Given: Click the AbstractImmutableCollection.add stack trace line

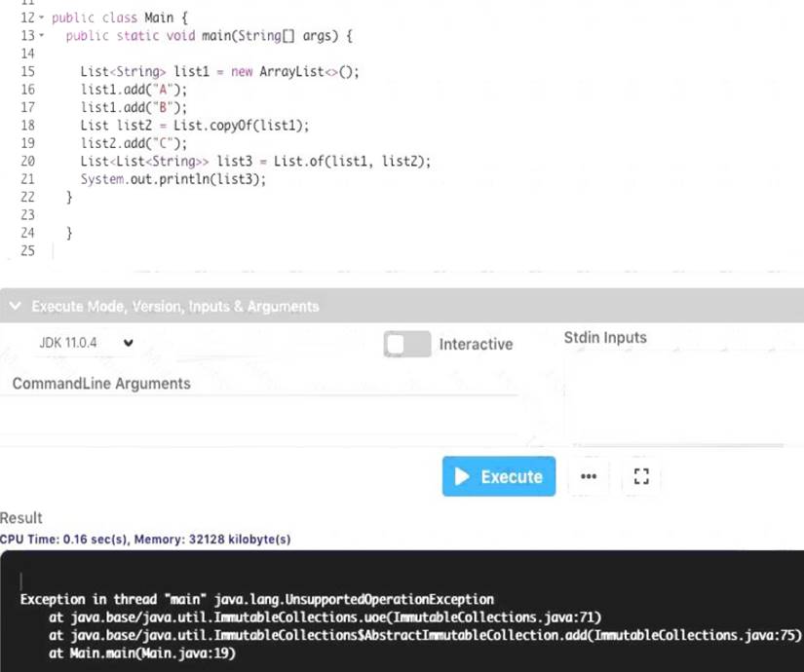Looking at the screenshot, I should point(425,635).
